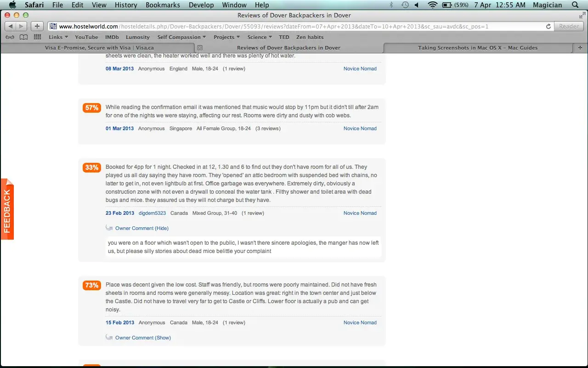Show the owner comment on the 15 Feb review
This screenshot has height=368, width=588.
point(143,338)
